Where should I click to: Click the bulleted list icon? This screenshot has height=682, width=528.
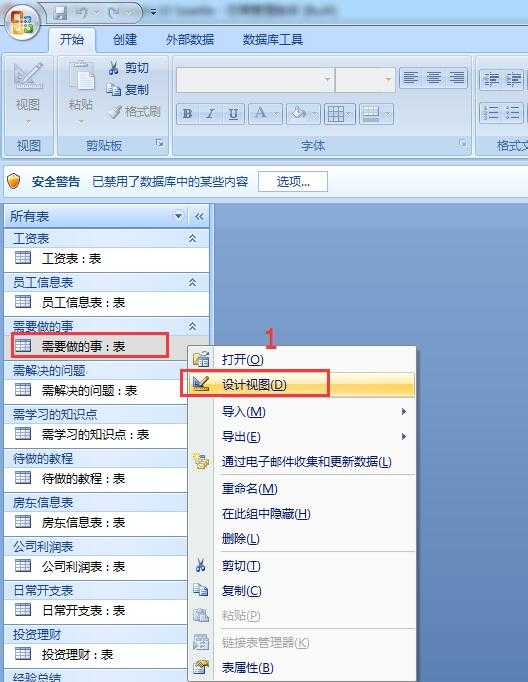513,113
